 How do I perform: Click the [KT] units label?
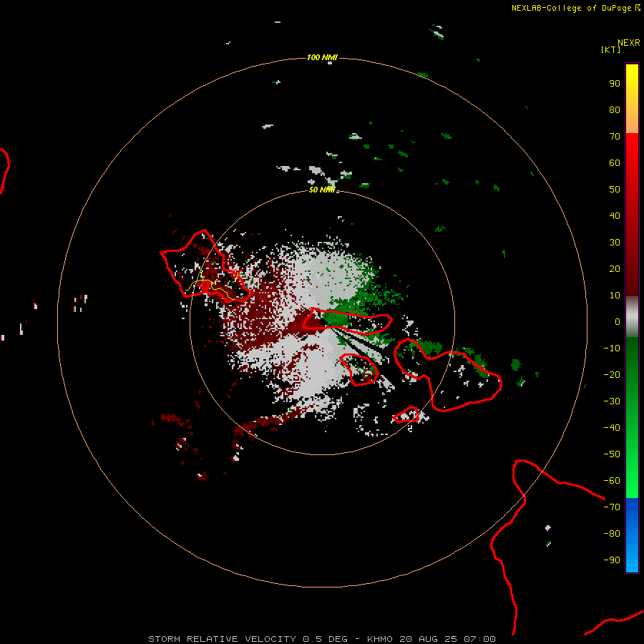[x=610, y=49]
